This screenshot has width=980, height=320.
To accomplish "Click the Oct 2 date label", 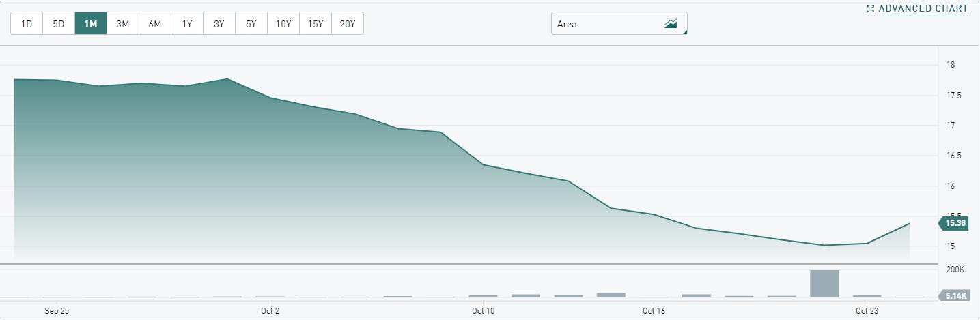I will click(270, 310).
